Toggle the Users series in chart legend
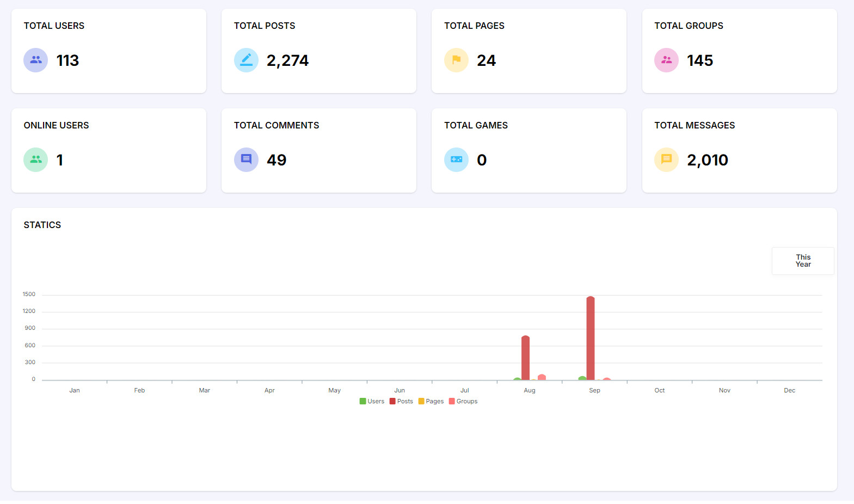The width and height of the screenshot is (854, 504). (372, 401)
